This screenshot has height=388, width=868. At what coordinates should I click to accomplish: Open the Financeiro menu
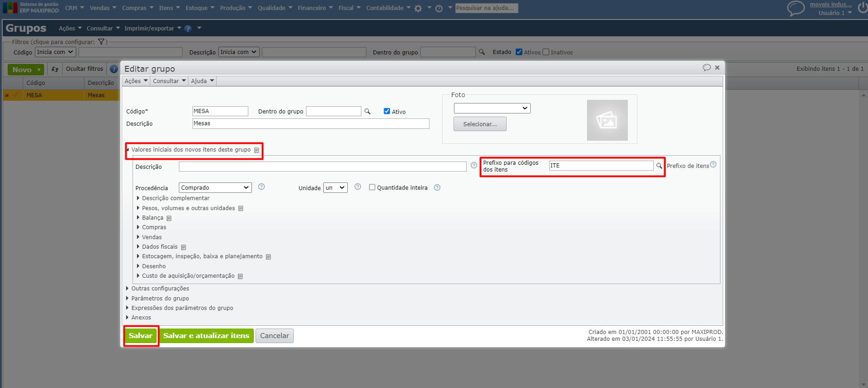(315, 8)
